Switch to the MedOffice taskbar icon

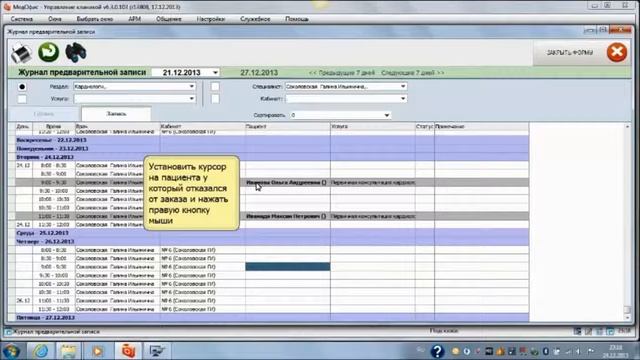pyautogui.click(x=128, y=351)
